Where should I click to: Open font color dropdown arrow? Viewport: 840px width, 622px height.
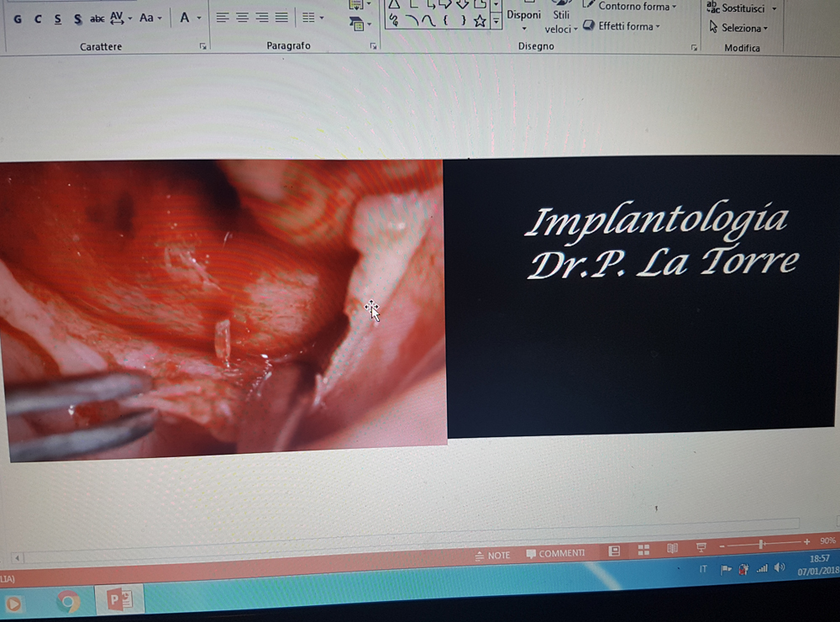(199, 18)
